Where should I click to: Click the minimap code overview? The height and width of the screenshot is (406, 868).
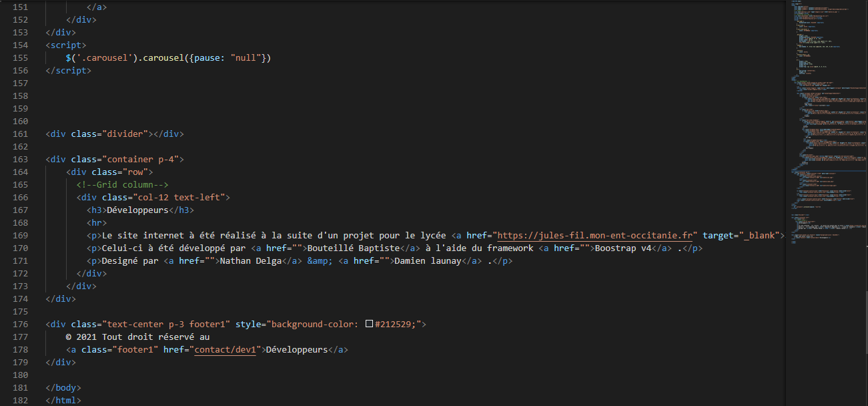[824, 134]
